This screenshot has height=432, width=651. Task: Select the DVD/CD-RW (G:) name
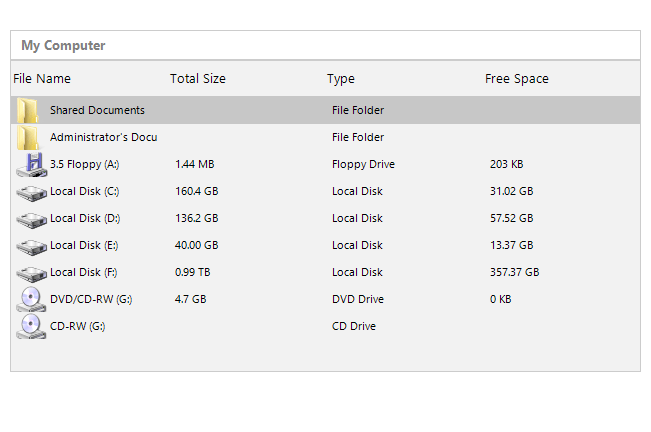(x=91, y=299)
